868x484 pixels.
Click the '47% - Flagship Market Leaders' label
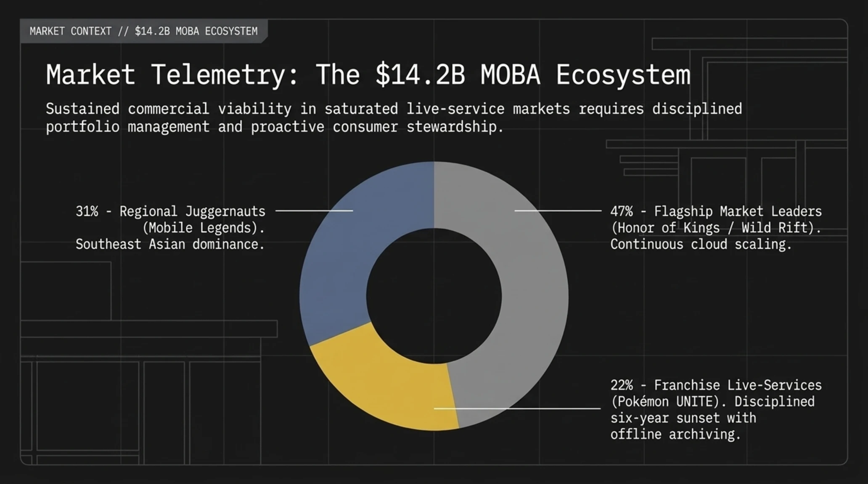tap(716, 211)
